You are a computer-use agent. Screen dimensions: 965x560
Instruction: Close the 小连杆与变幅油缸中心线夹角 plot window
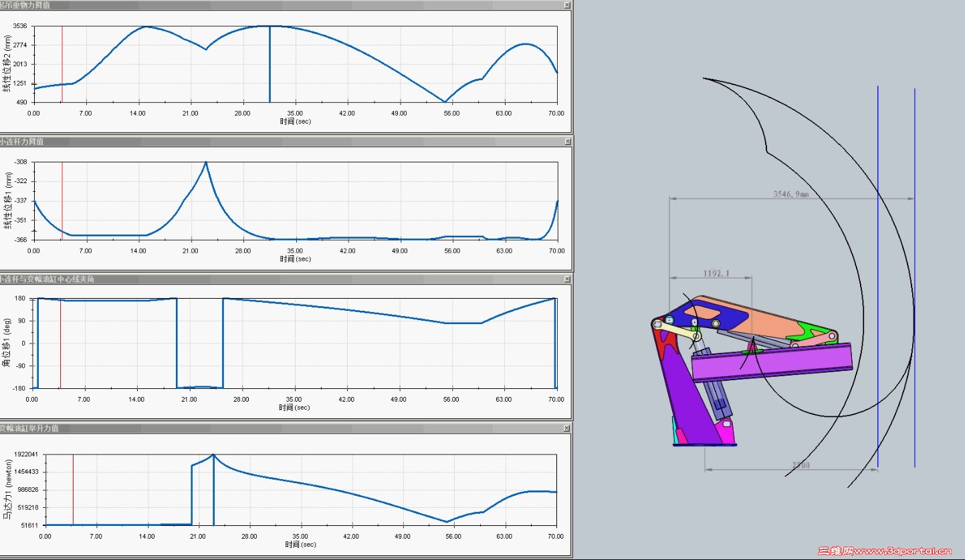pos(568,279)
